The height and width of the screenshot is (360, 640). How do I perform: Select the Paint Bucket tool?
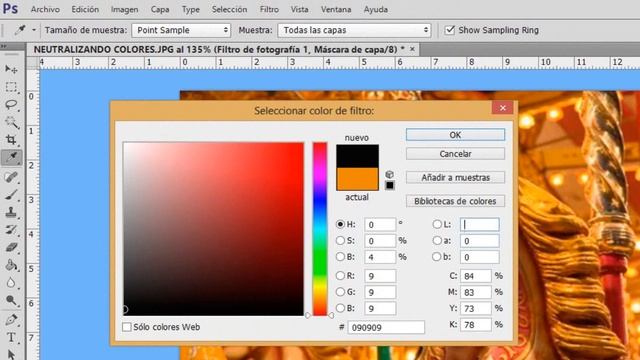coord(11,265)
